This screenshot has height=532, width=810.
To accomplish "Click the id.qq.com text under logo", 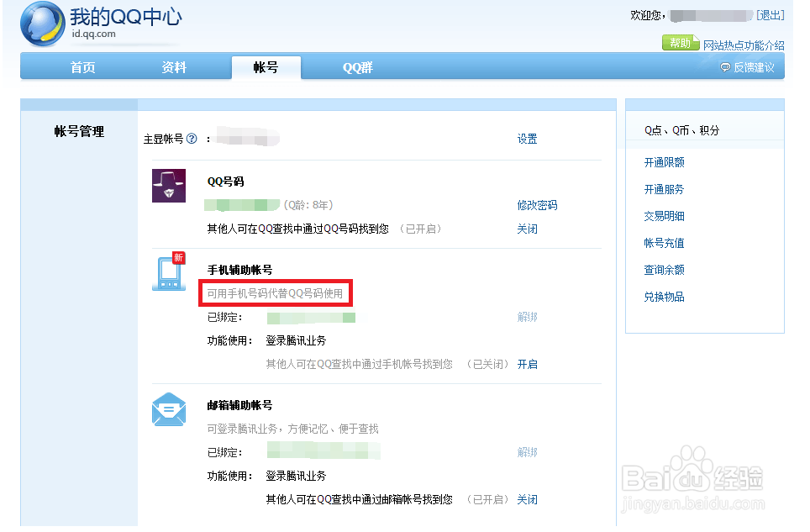I will point(93,34).
